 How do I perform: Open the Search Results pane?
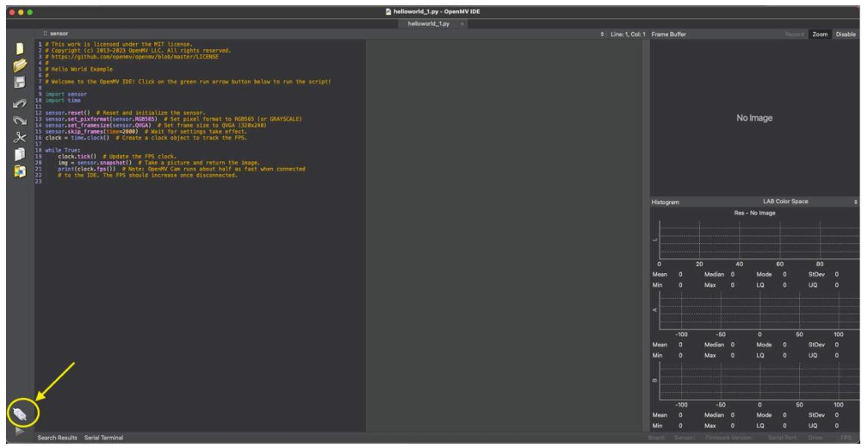58,438
